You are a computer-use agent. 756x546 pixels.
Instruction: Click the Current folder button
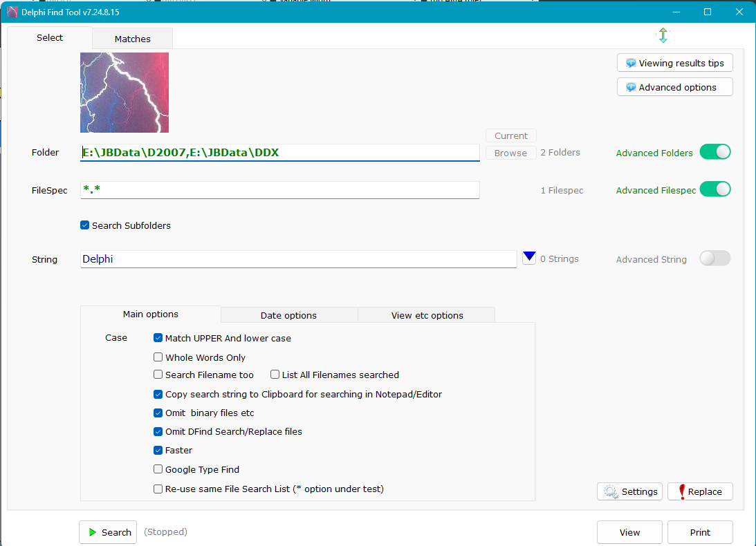point(510,135)
